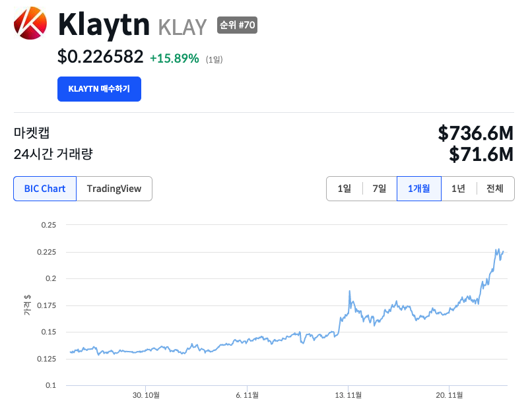This screenshot has width=532, height=409.
Task: Click the KLAY ticker symbol
Action: [182, 27]
